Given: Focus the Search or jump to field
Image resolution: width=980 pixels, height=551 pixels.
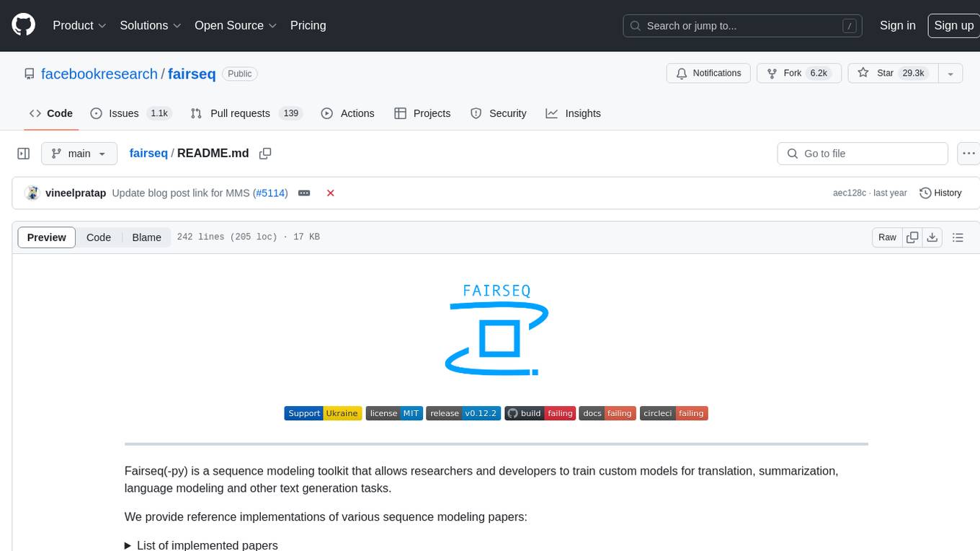Looking at the screenshot, I should [743, 26].
